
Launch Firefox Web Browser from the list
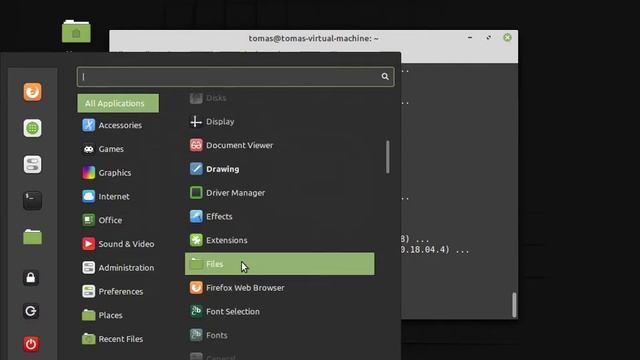coord(280,288)
